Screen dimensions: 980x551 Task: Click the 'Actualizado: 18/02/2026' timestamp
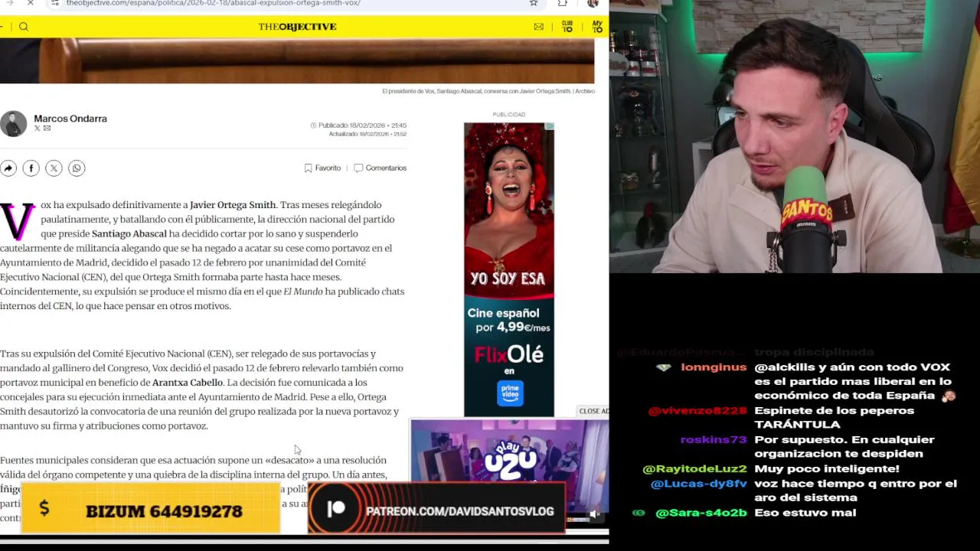[x=367, y=135]
